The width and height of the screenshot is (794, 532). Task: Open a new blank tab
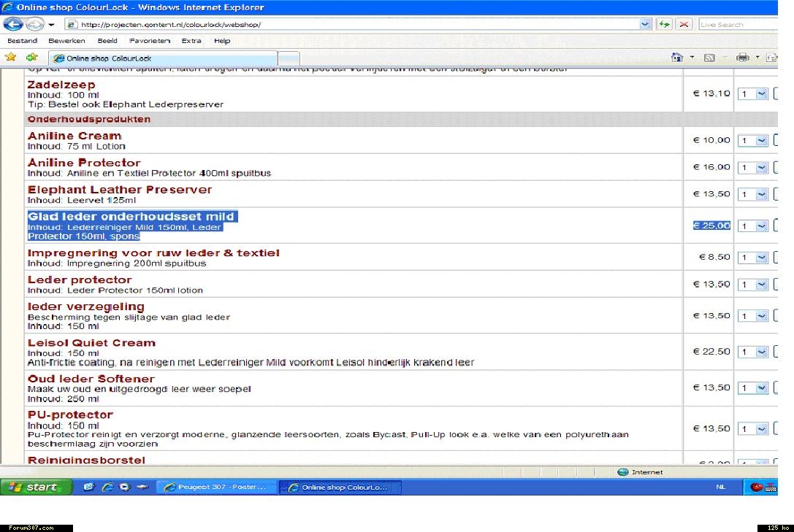click(289, 58)
